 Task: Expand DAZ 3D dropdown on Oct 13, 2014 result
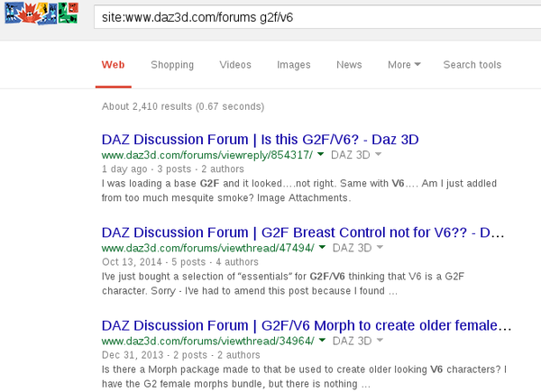point(358,248)
